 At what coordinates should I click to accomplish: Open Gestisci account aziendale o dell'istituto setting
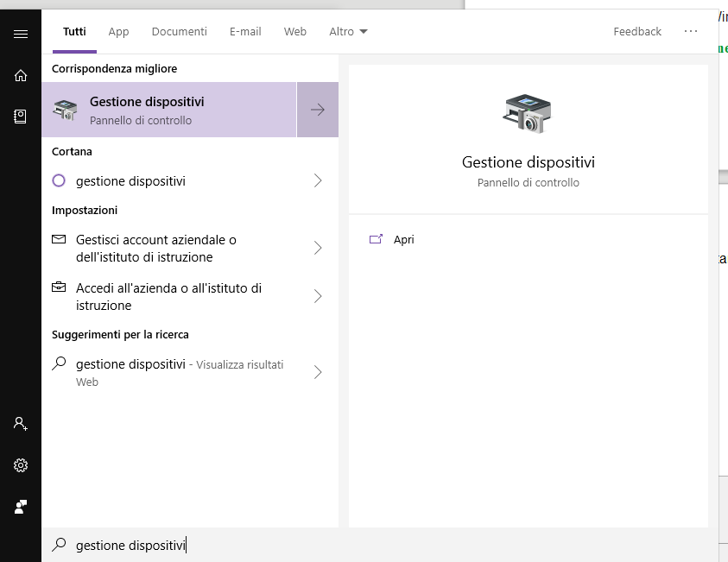click(190, 248)
